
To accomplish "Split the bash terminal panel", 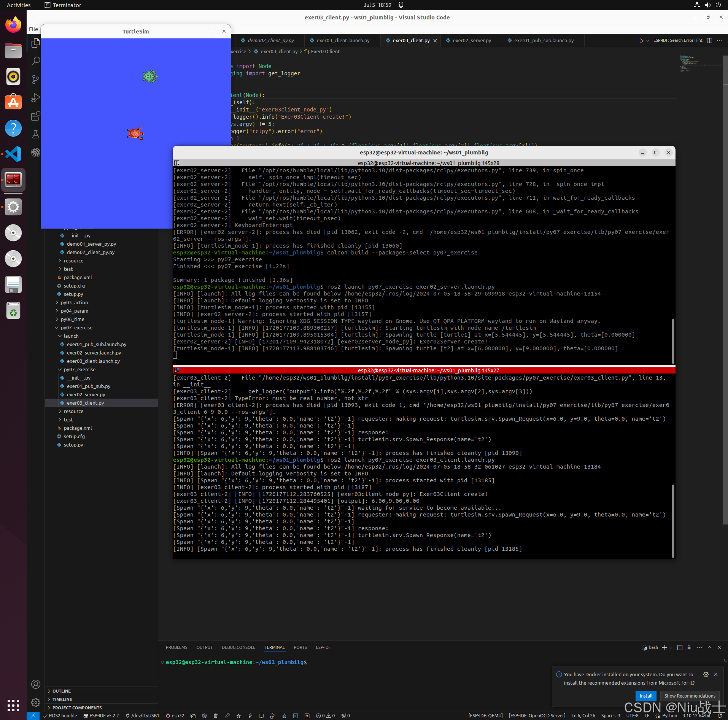I will tap(680, 647).
